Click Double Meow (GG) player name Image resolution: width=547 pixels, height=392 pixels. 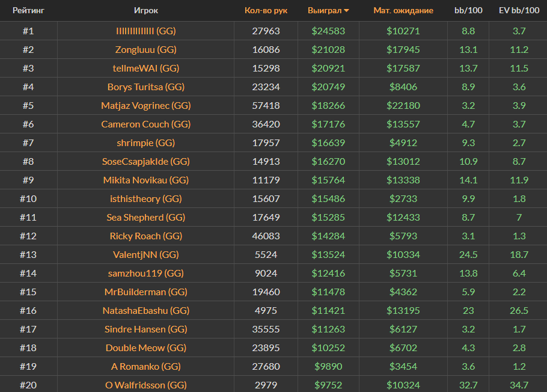[x=146, y=348]
